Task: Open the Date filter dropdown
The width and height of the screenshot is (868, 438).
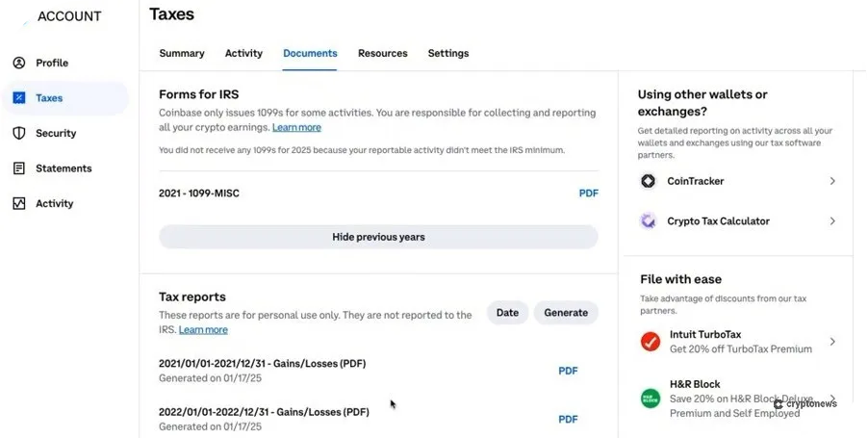Action: point(508,313)
